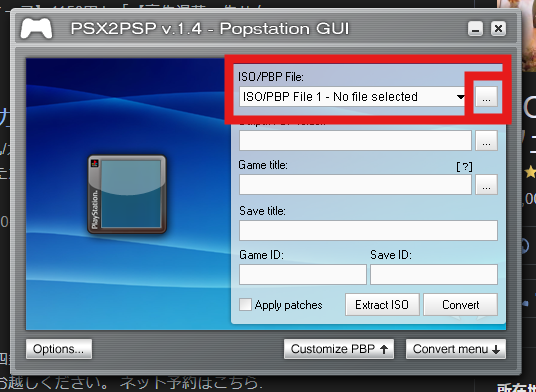Click the output folder path field

(x=355, y=140)
